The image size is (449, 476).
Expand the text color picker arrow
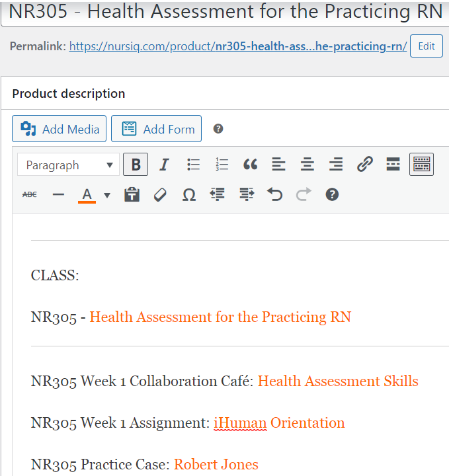(x=107, y=194)
